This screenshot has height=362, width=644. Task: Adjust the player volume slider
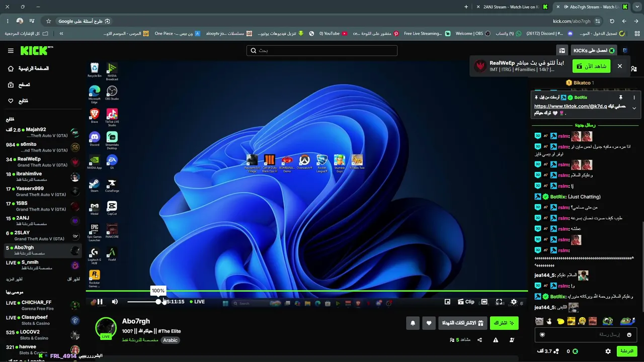[144, 302]
